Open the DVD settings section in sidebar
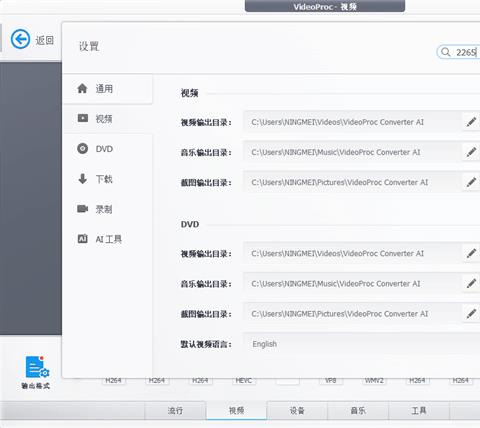 pyautogui.click(x=107, y=149)
